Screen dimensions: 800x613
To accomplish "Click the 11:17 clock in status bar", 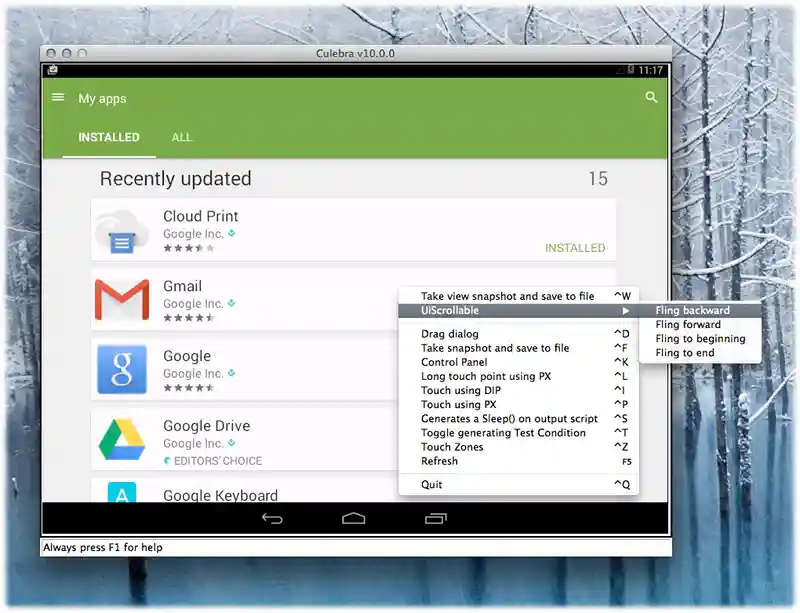I will coord(650,70).
